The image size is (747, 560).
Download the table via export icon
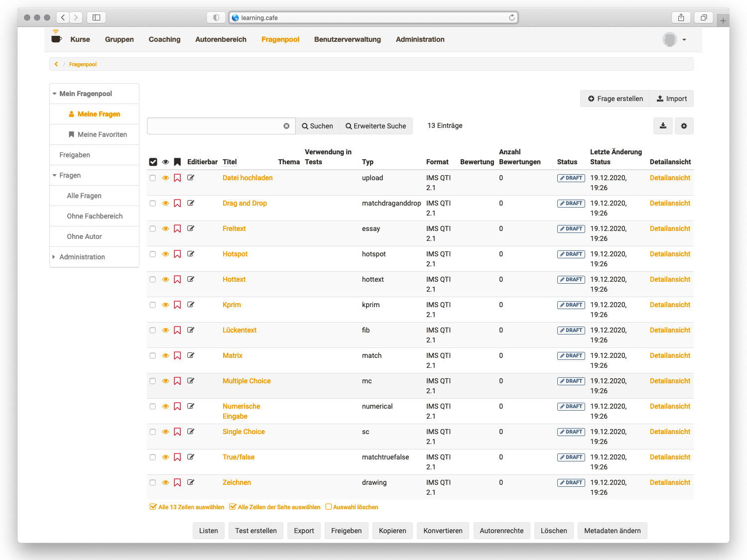tap(663, 126)
